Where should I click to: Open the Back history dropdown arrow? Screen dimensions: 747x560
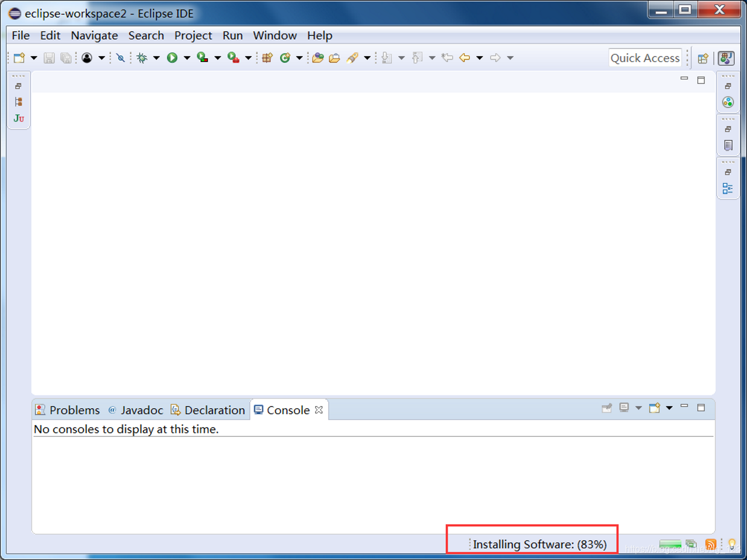click(x=479, y=58)
